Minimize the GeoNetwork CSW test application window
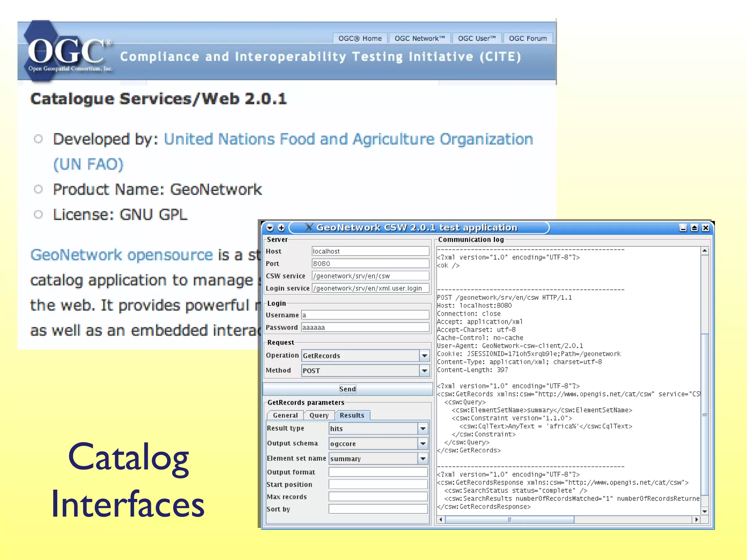This screenshot has width=747, height=560. (683, 228)
